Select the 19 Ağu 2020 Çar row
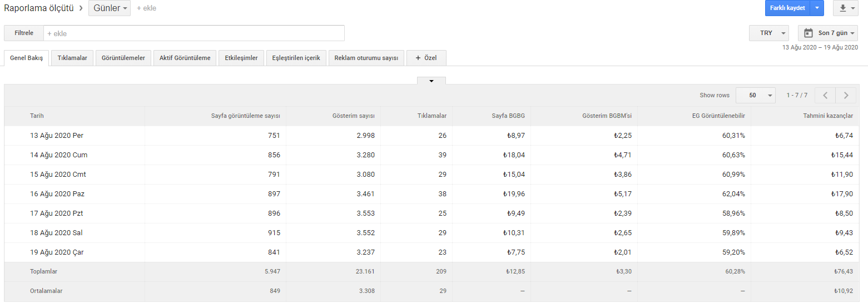 click(431, 252)
